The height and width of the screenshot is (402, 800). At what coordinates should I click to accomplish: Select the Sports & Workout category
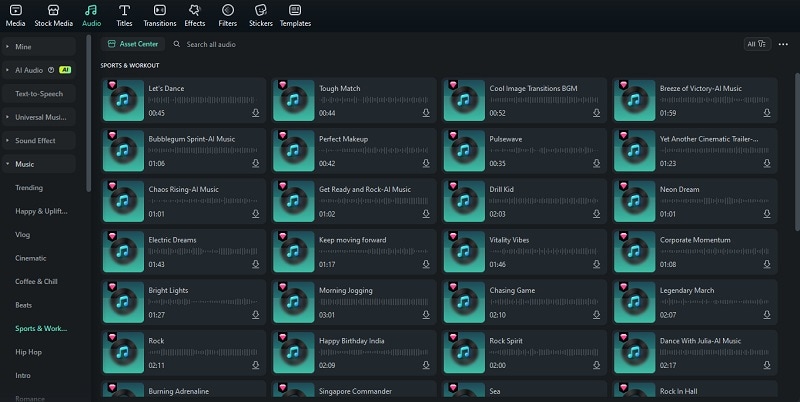click(x=41, y=329)
